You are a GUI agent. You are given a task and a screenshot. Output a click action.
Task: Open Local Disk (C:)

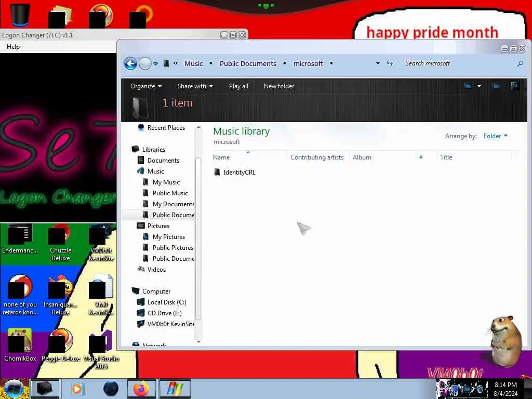point(162,302)
